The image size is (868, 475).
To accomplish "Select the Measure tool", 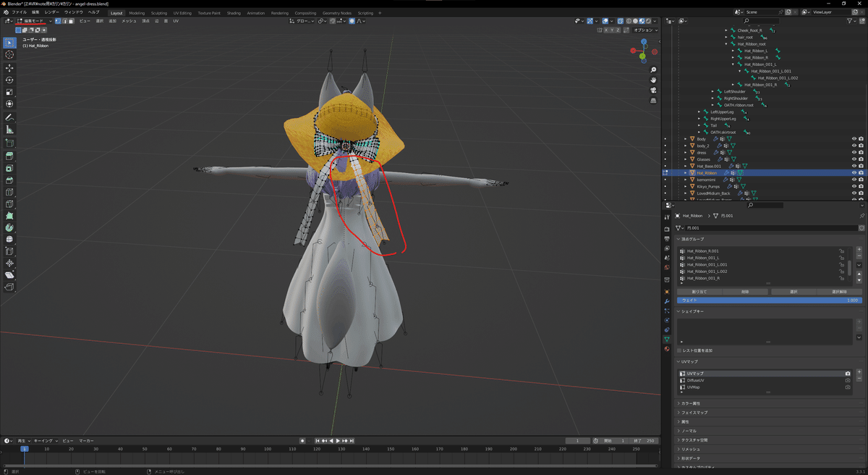I will coord(9,130).
